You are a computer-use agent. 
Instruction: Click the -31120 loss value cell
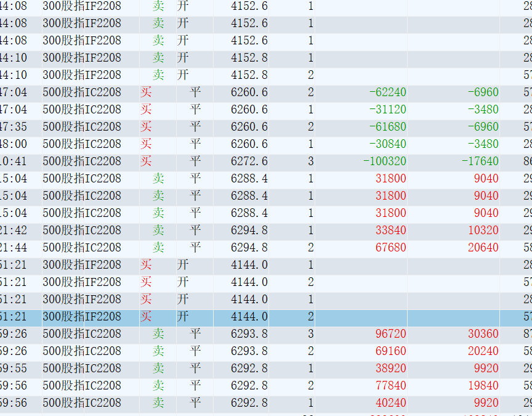(x=387, y=110)
